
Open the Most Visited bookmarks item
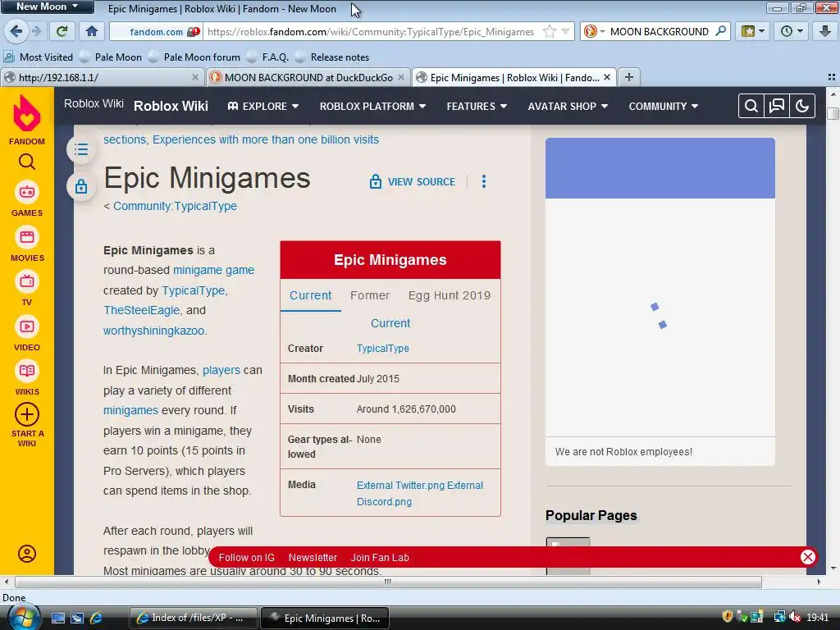[38, 57]
